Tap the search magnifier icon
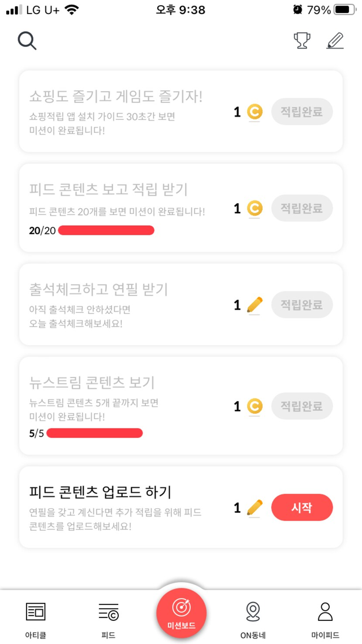The image size is (362, 644). click(x=27, y=41)
